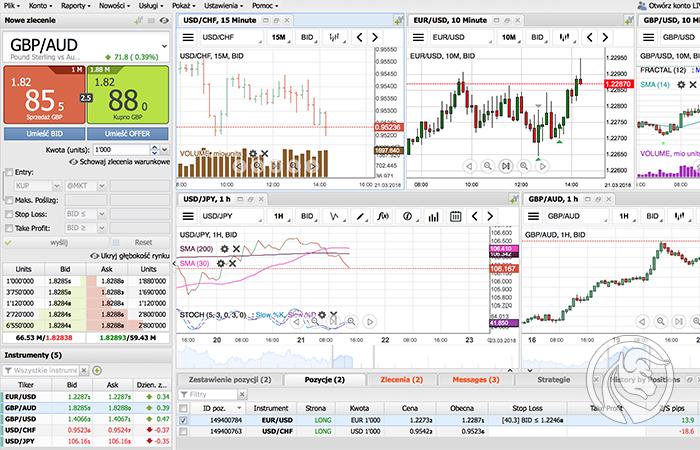This screenshot has width=700, height=450.
Task: Click add instrument plus icon
Action: (97, 370)
